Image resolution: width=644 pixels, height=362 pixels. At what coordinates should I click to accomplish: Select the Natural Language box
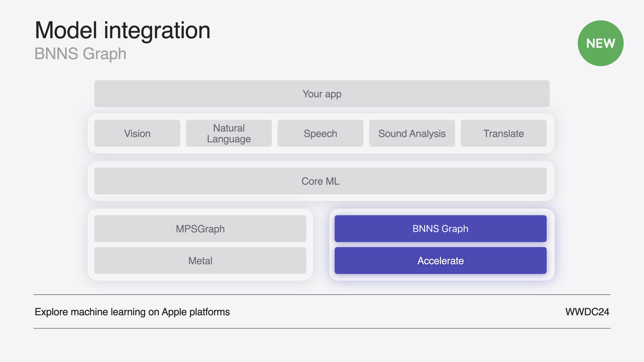click(x=229, y=133)
